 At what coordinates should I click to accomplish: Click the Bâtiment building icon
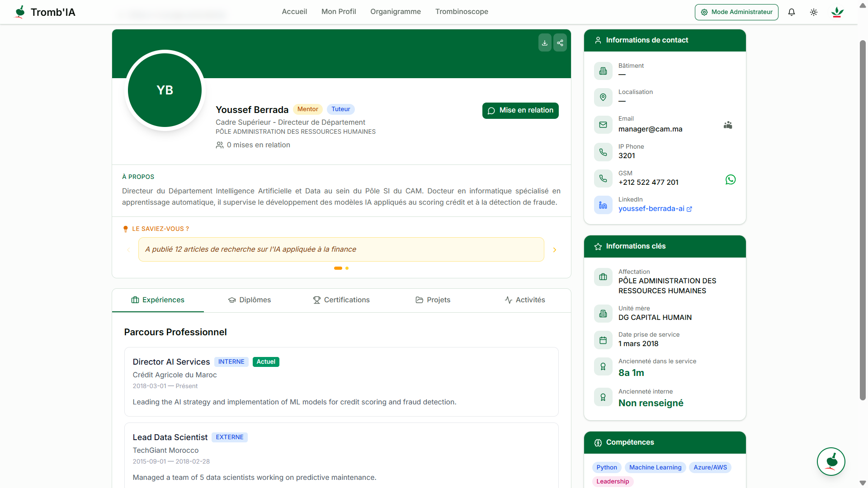[603, 71]
